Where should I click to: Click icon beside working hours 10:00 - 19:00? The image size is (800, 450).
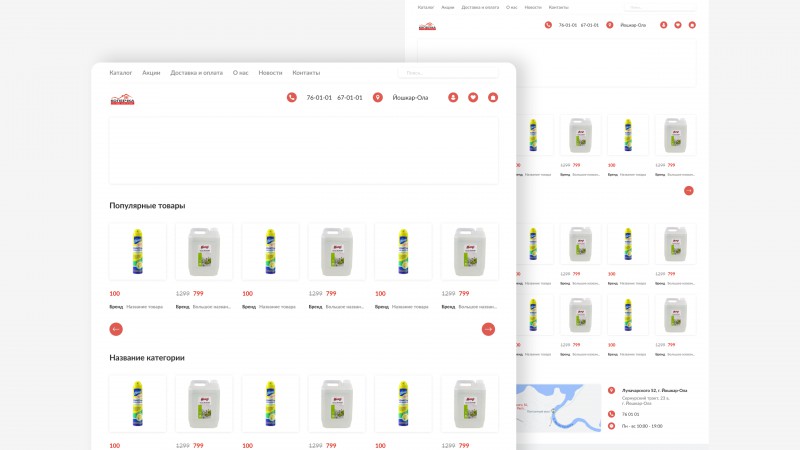pos(611,426)
